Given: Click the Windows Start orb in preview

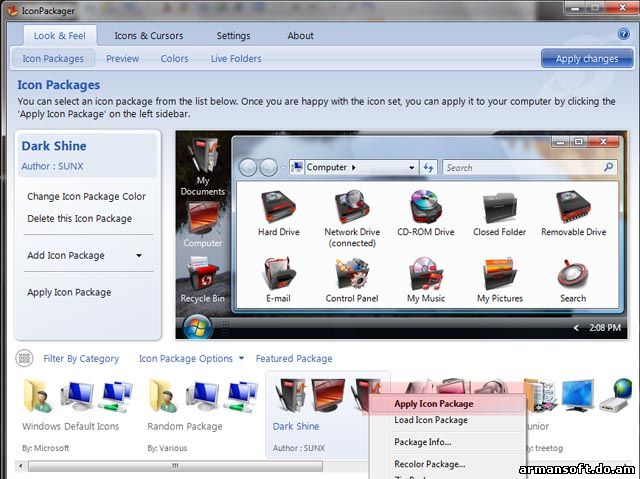Looking at the screenshot, I should point(197,327).
